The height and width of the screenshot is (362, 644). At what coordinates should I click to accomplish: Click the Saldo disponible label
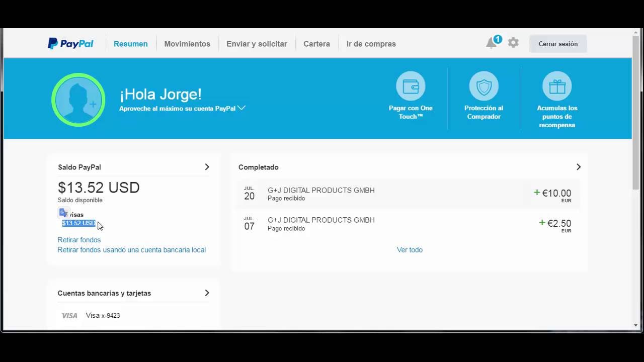tap(80, 200)
